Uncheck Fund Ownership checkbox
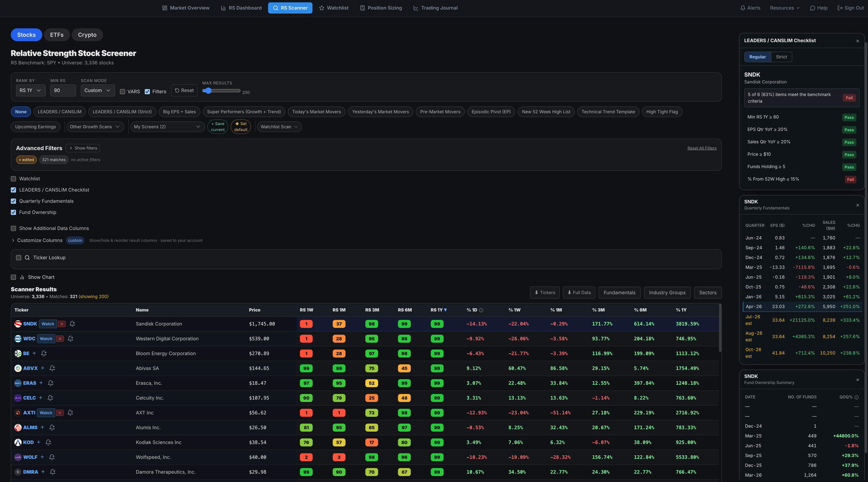This screenshot has width=868, height=482. pyautogui.click(x=14, y=212)
